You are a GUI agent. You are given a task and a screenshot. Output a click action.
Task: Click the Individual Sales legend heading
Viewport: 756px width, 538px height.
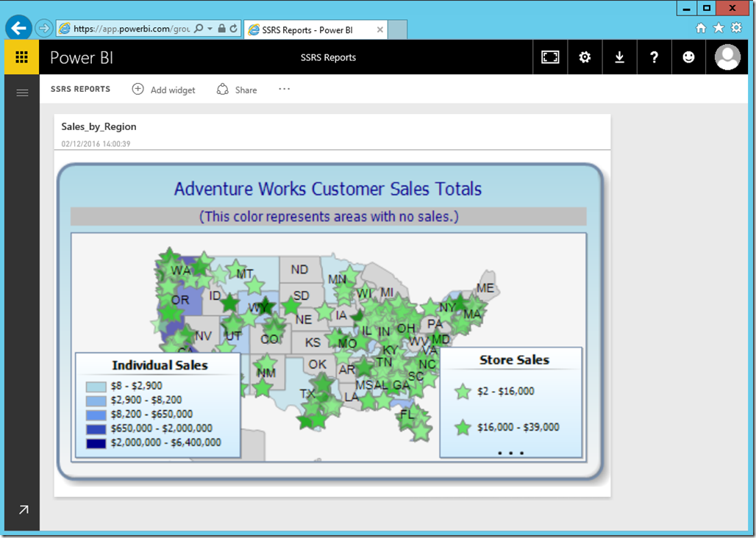[x=160, y=365]
